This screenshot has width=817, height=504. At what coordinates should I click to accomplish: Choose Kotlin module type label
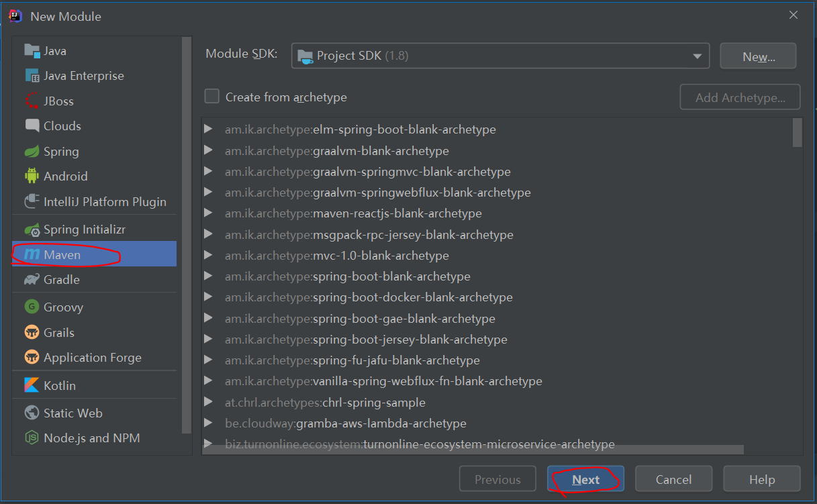60,385
